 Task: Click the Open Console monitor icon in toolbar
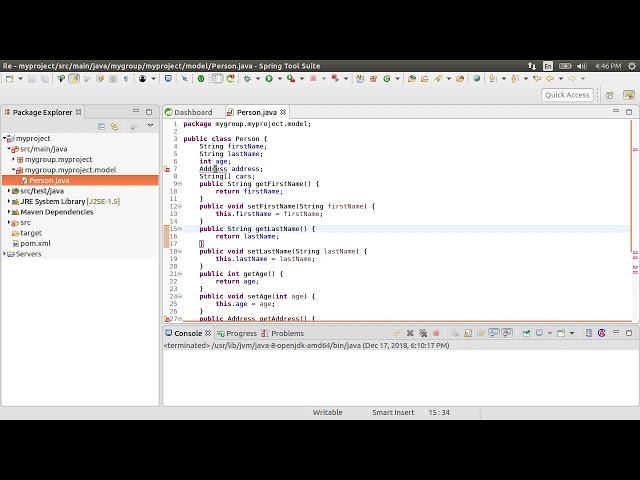168,78
